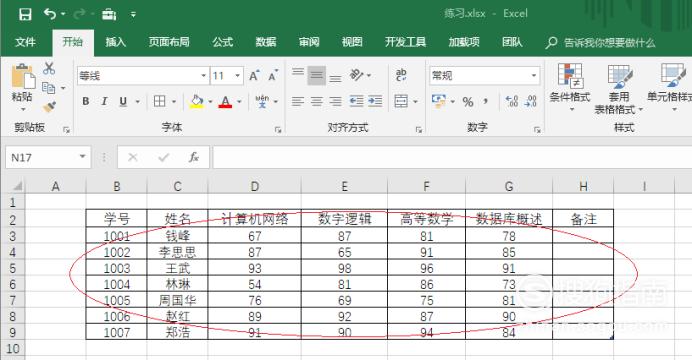692x360 pixels.
Task: Open the 字体 group dialog launcher
Action: point(278,129)
